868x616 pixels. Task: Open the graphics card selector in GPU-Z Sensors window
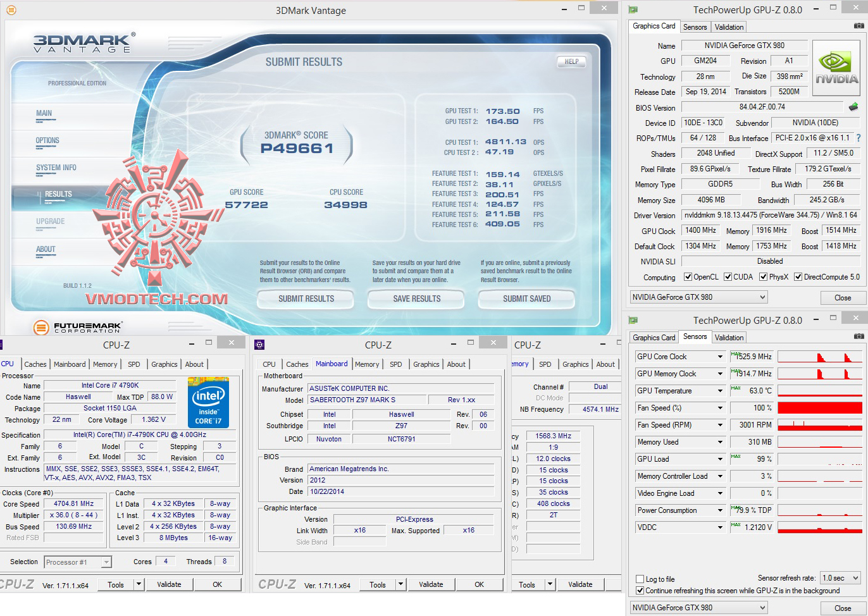coord(699,608)
